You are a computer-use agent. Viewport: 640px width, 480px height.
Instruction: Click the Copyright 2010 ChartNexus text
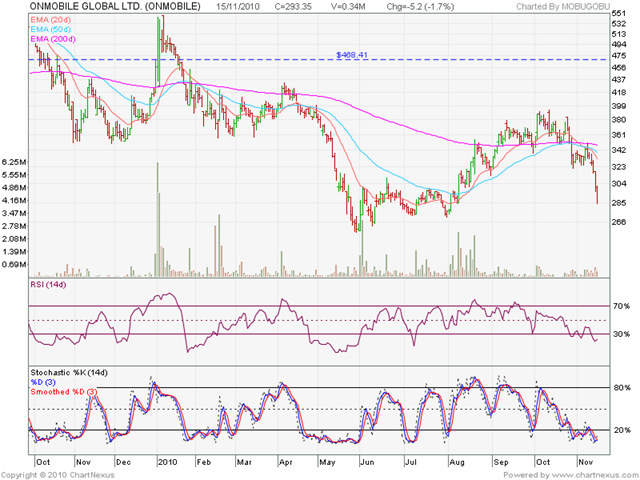[58, 475]
